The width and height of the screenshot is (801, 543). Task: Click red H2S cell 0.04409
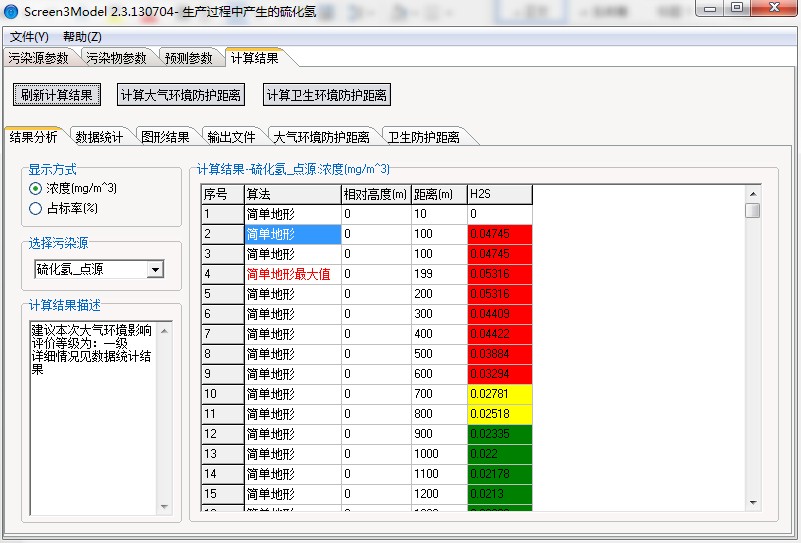coord(500,314)
